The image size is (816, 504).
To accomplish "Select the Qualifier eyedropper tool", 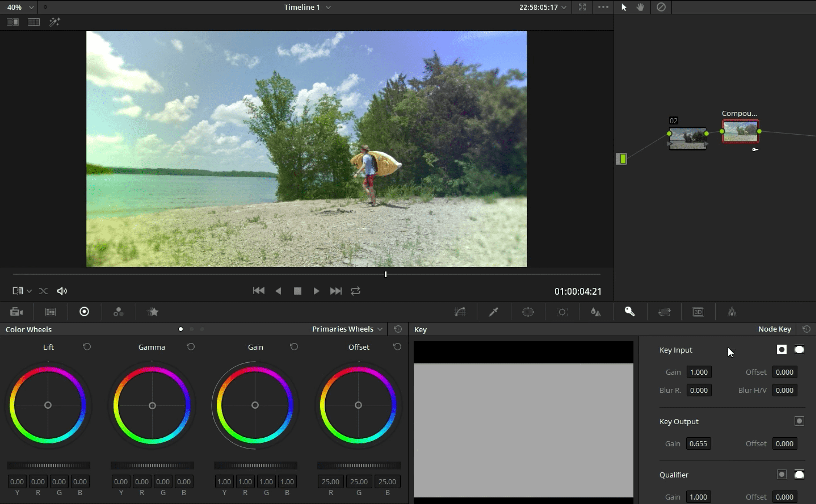I will [x=494, y=312].
